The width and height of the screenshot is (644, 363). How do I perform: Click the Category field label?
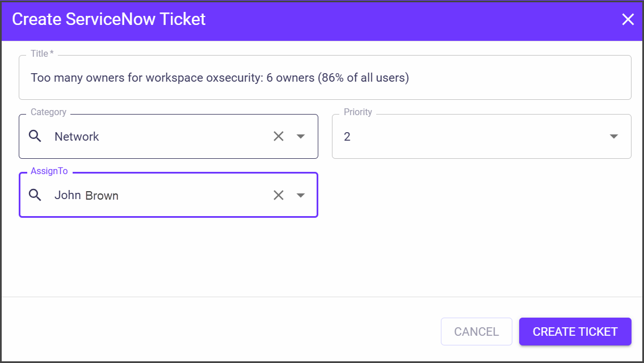click(x=48, y=112)
